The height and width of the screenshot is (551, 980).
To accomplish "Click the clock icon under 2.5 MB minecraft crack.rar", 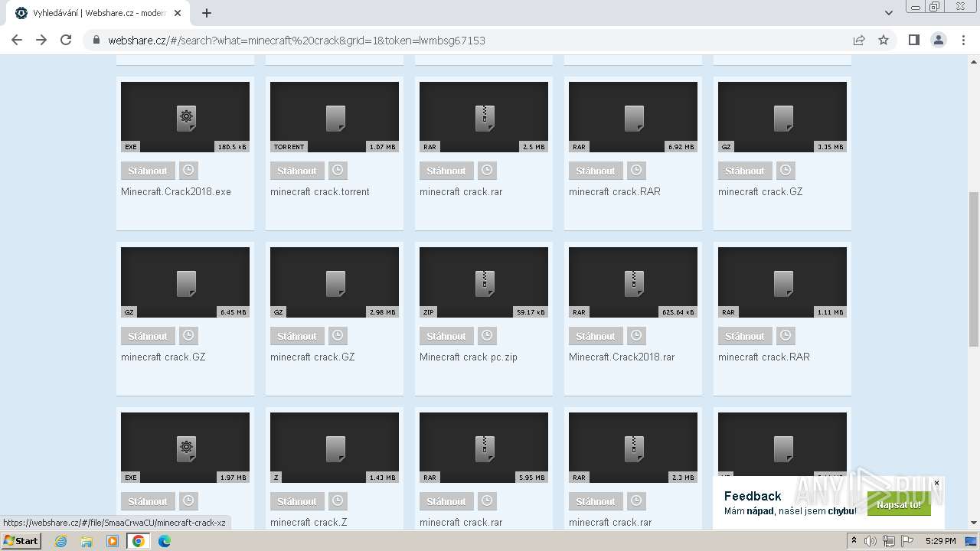I will (487, 171).
